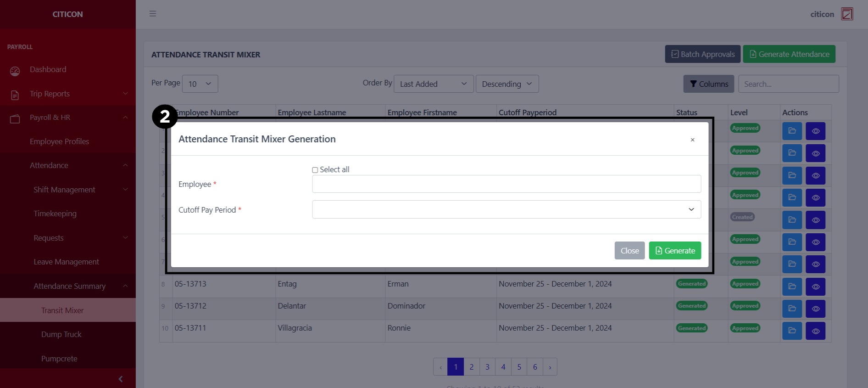Click the Dashboard sidebar icon
The height and width of the screenshot is (388, 868).
[x=15, y=70]
